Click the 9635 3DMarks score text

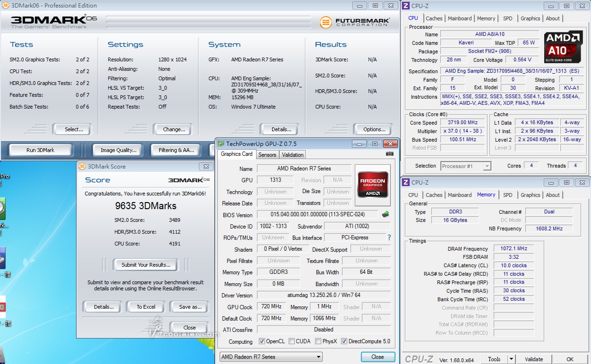point(146,206)
